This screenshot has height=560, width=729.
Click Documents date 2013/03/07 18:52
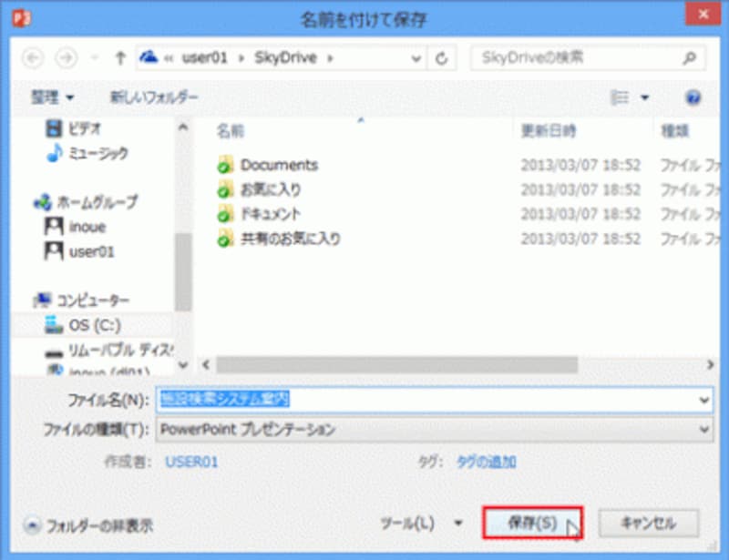point(580,165)
